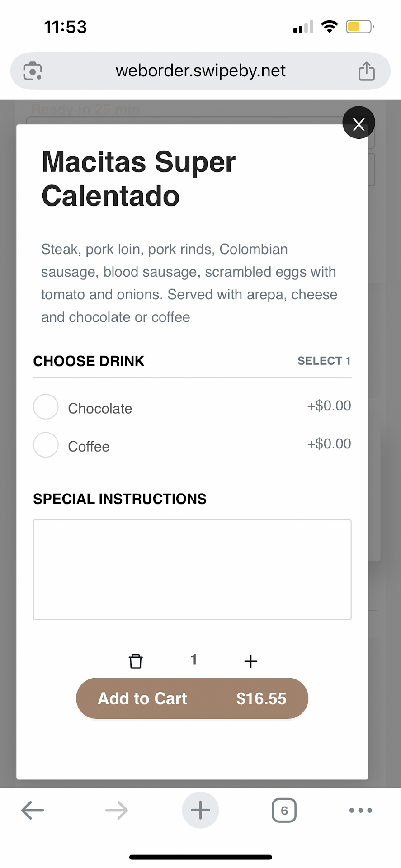Select the Coffee drink option
The image size is (401, 868).
point(46,445)
